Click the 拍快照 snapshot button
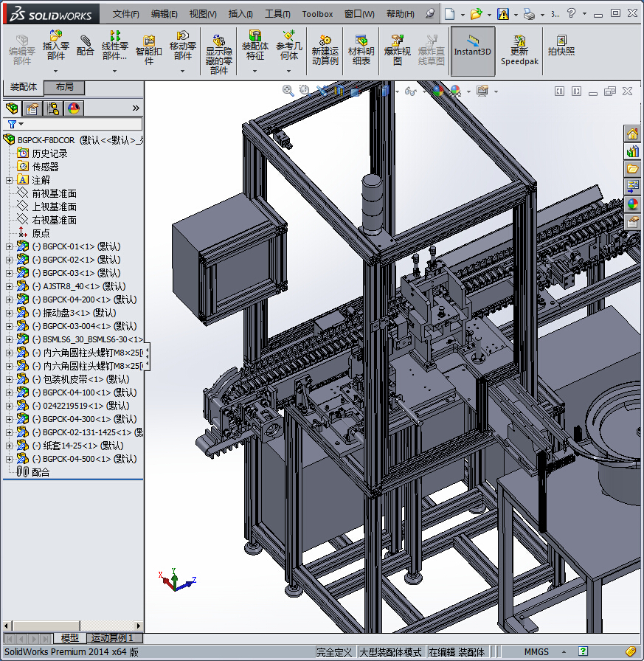 pyautogui.click(x=561, y=46)
